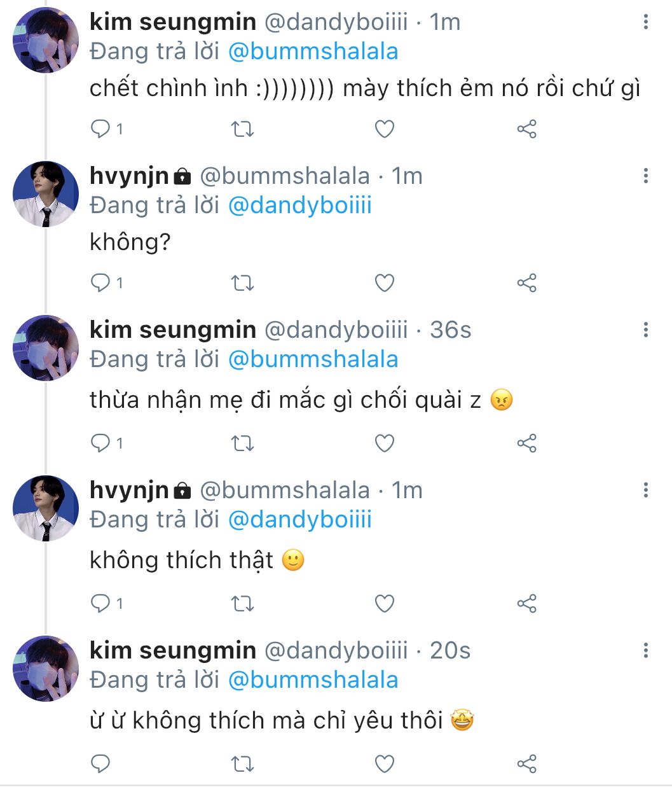Open @dandyboiiii mention in the "không?" reply

299,205
